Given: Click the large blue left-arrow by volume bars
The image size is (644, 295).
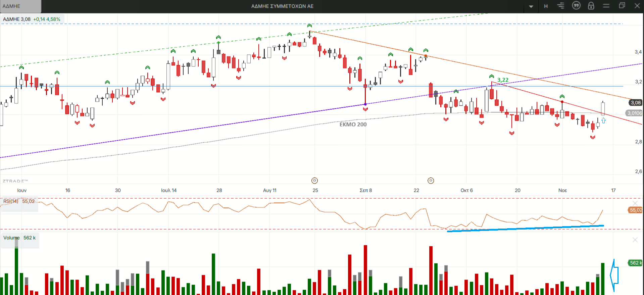Looking at the screenshot, I should click(x=614, y=275).
